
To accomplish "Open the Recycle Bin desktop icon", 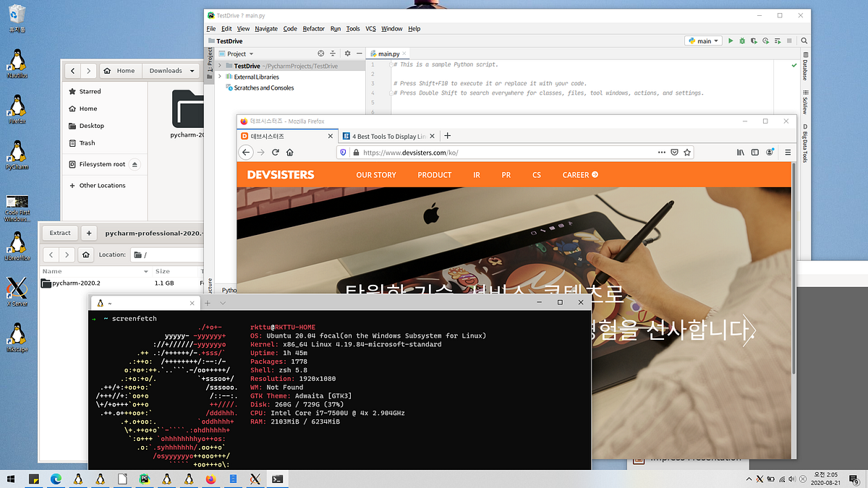I will (17, 19).
